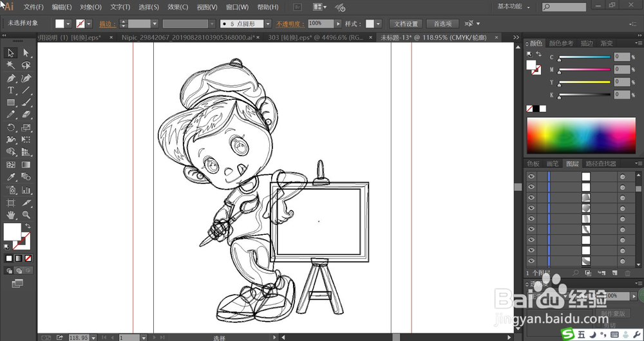Click change screen mode icon
The image size is (644, 341).
[17, 283]
